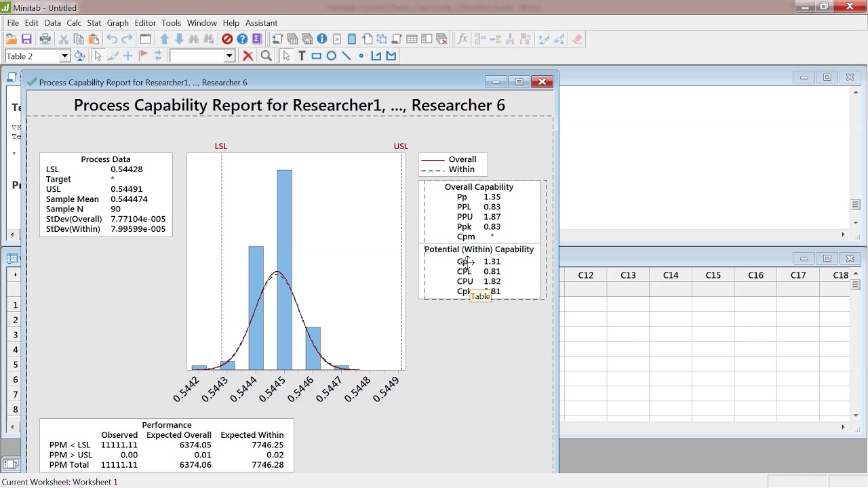Open a project with the folder icon

(12, 39)
